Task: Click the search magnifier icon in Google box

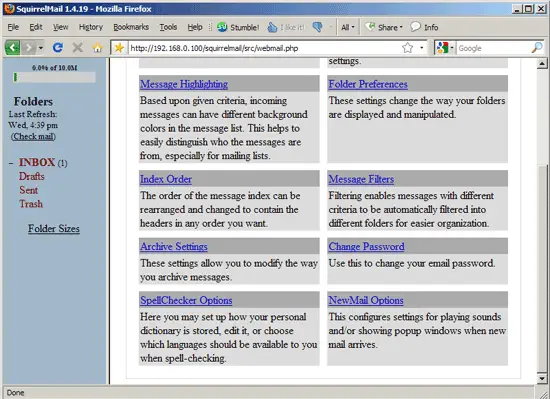Action: tap(537, 48)
